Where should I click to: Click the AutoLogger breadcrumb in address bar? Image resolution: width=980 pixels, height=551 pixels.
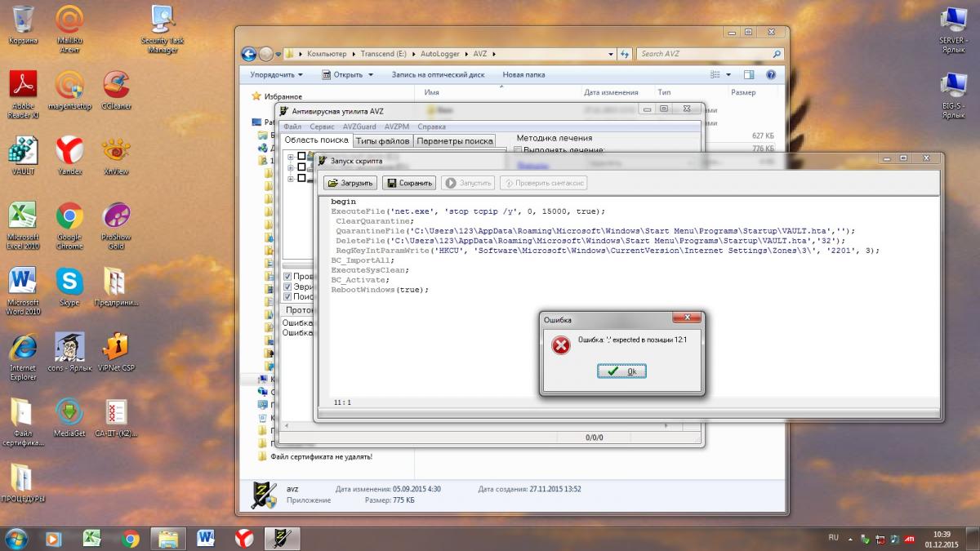(440, 54)
